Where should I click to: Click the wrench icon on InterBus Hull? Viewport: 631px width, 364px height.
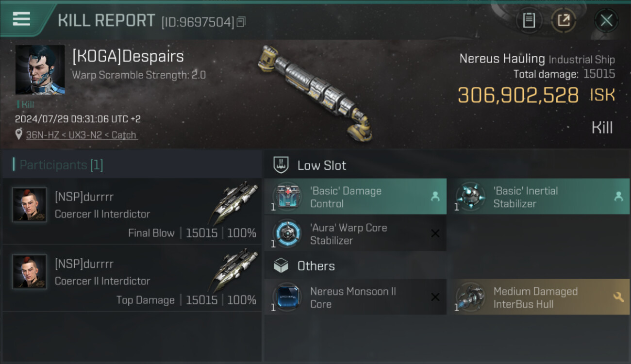(618, 297)
